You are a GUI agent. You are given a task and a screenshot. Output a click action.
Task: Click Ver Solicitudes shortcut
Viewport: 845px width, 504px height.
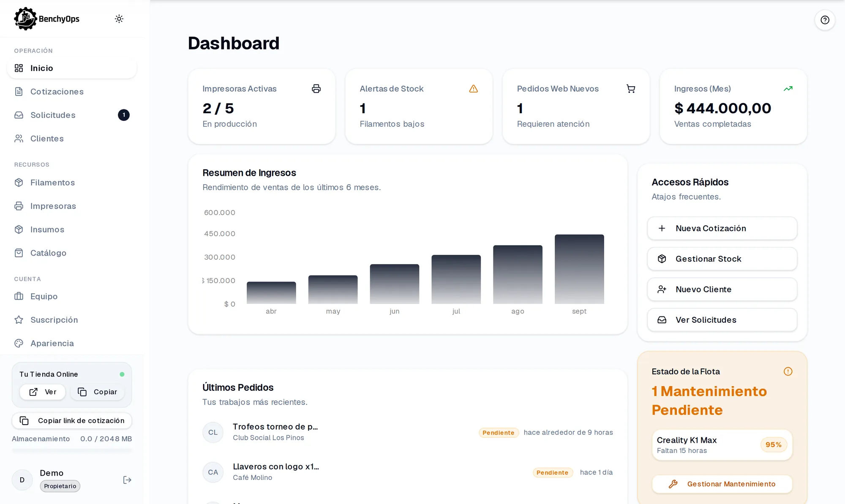click(x=722, y=320)
